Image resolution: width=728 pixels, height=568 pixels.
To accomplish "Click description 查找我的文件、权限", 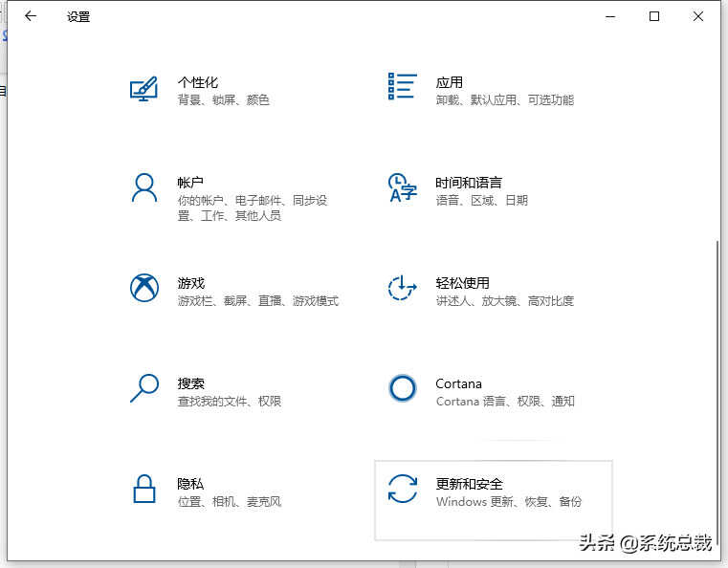I will pos(230,401).
